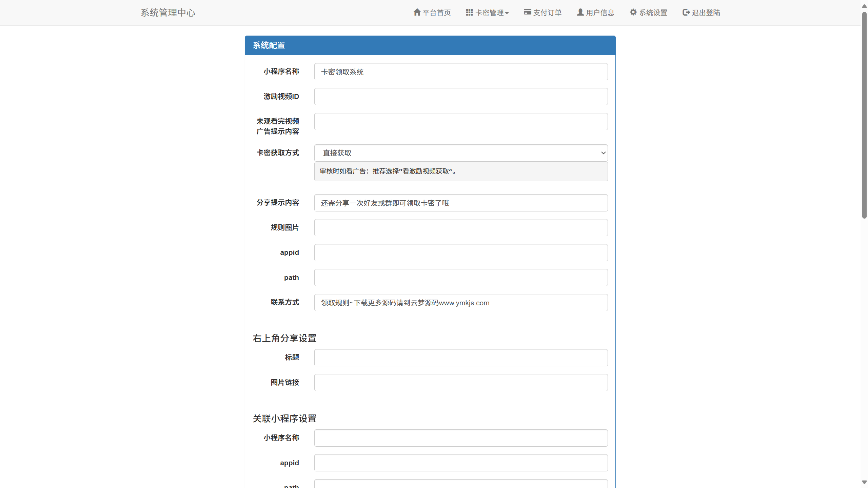The image size is (868, 488).
Task: Open the 卡密获取方式 select box
Action: click(461, 153)
